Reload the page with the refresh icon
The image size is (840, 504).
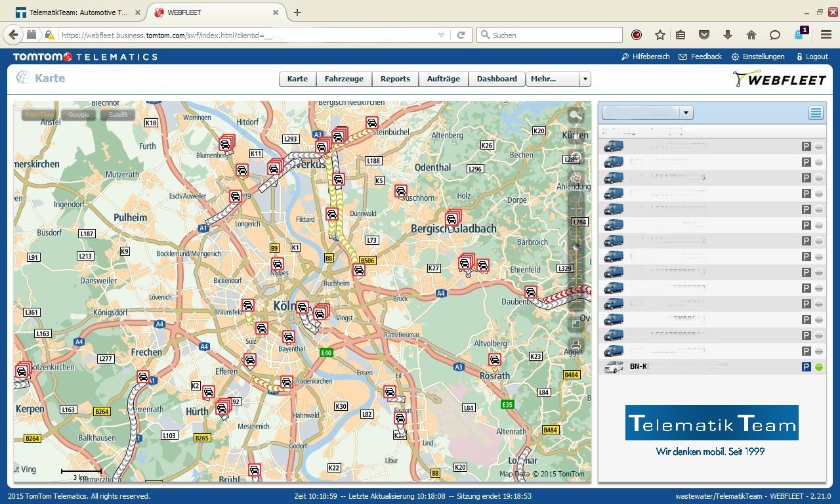[461, 35]
